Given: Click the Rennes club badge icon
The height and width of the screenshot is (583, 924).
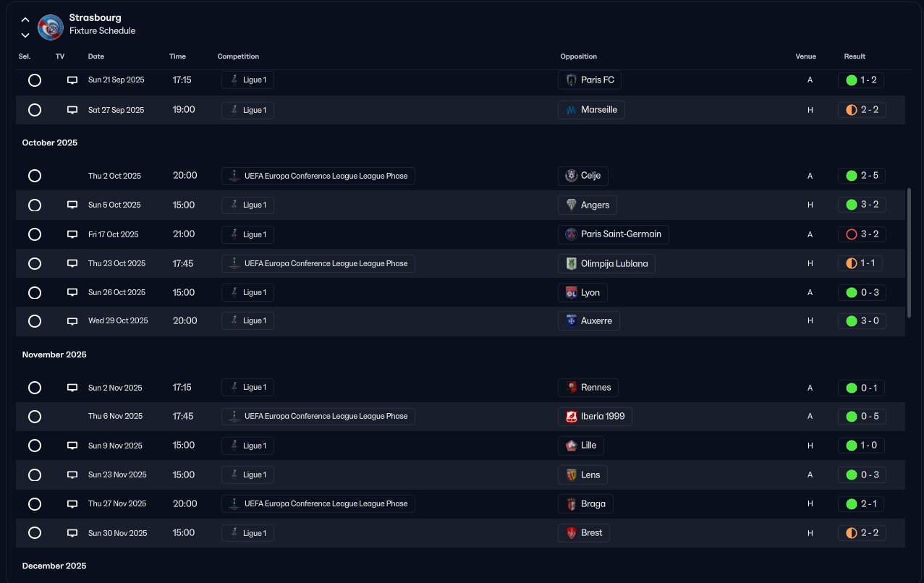Looking at the screenshot, I should point(571,388).
